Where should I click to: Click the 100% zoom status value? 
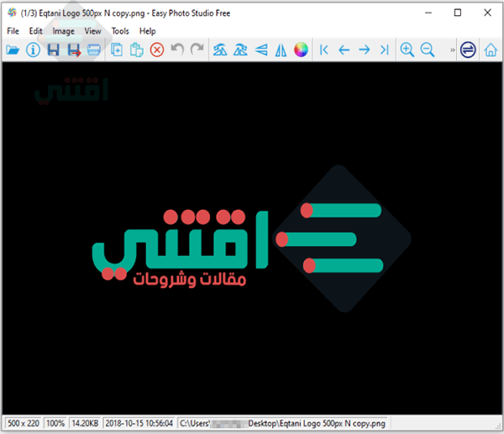pos(55,423)
